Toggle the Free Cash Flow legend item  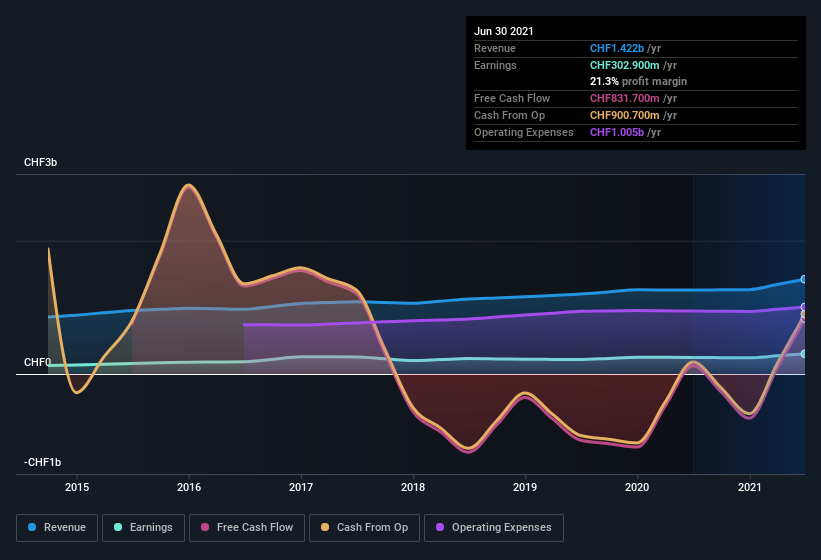point(247,527)
